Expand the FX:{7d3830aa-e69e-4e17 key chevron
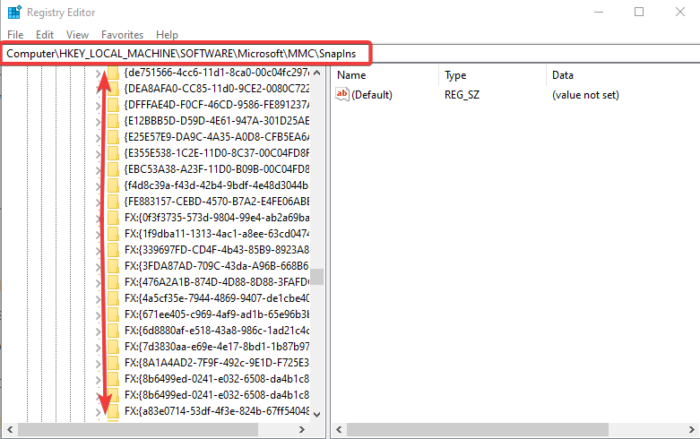Screen dimensions: 700x439 click(98, 347)
